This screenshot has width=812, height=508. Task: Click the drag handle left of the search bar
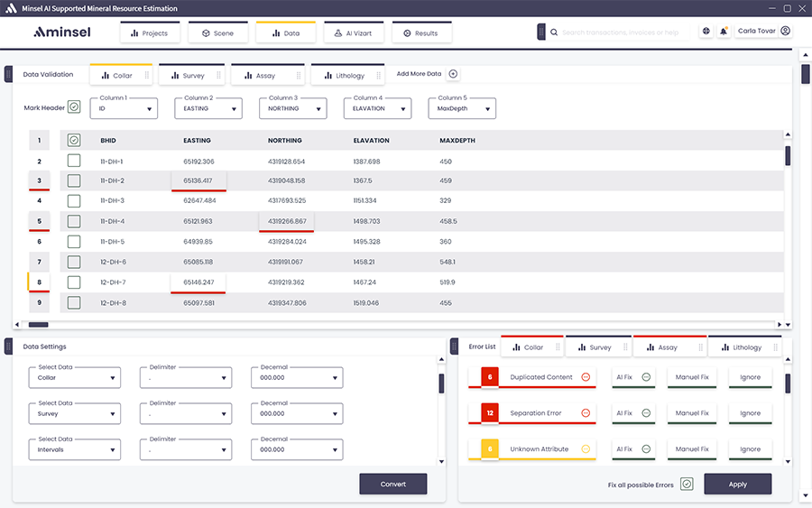[541, 32]
